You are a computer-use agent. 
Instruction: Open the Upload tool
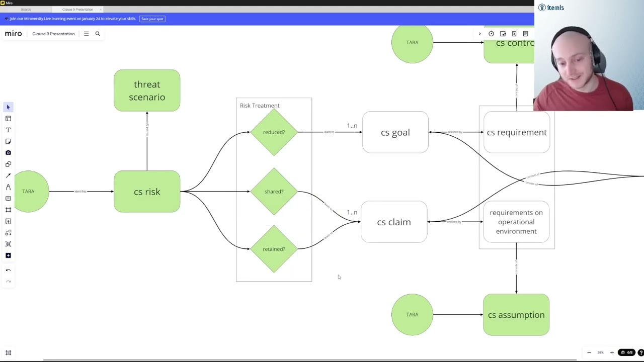point(8,221)
